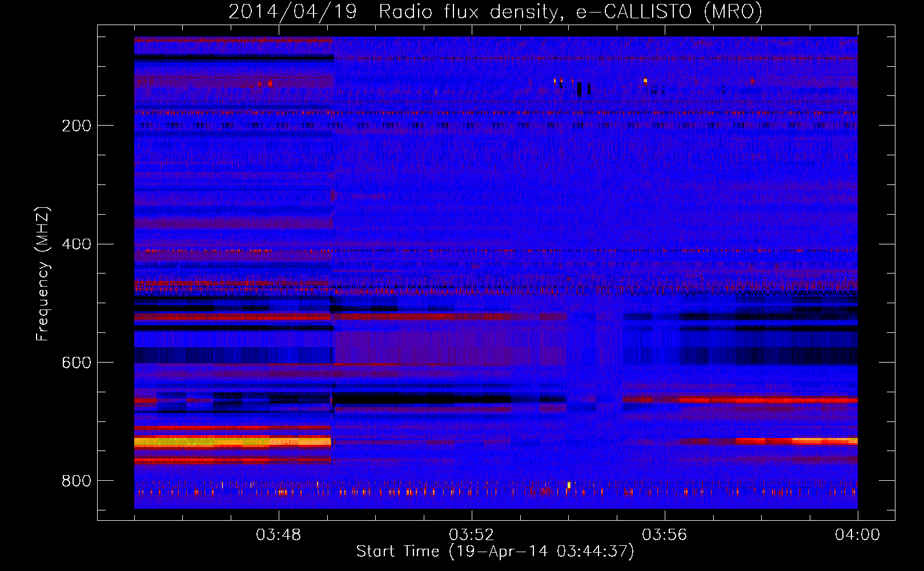
Task: Click the bright yellow band near 740 MHz
Action: point(232,442)
